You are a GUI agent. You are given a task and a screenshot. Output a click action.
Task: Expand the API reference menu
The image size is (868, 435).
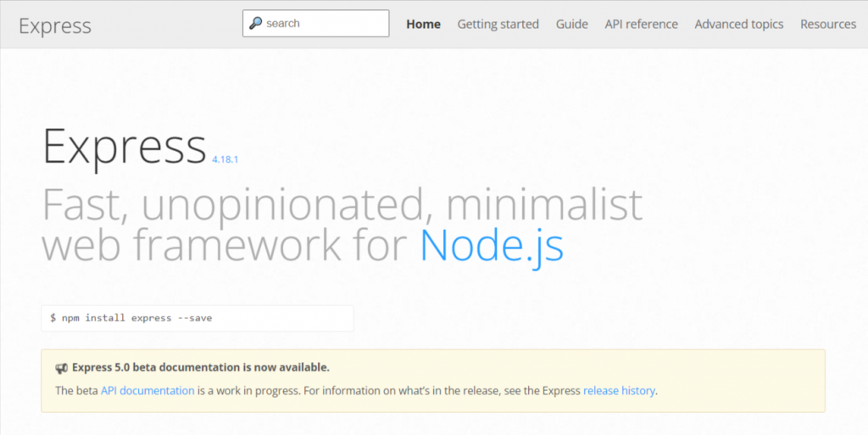641,25
